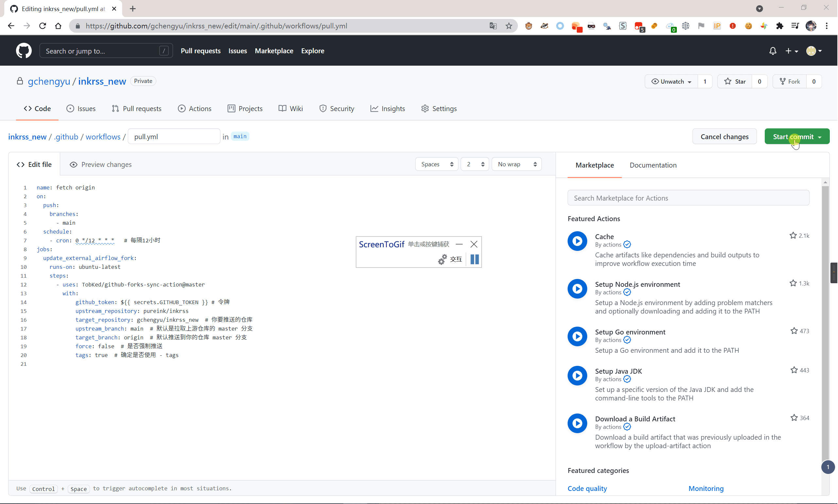Open the notifications bell
The height and width of the screenshot is (504, 838).
[x=772, y=51]
